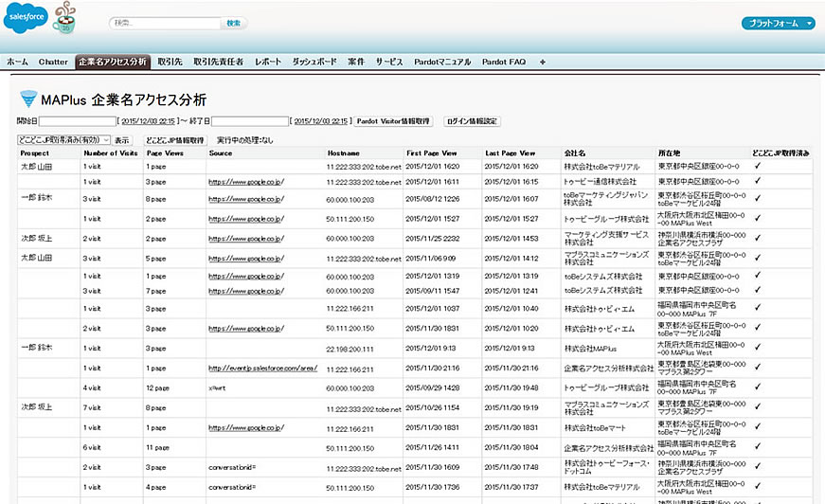The height and width of the screenshot is (504, 825).
Task: Click the 検索 search button
Action: pos(234,23)
